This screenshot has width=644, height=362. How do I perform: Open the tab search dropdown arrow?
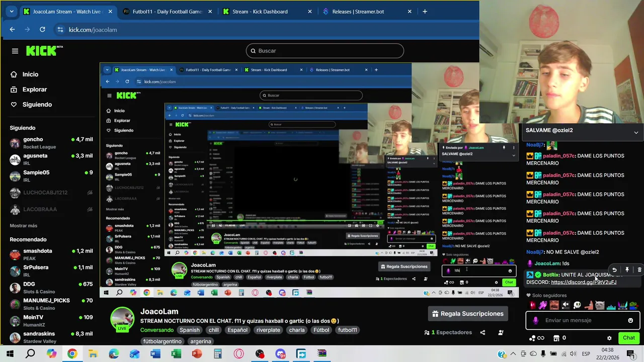click(12, 12)
